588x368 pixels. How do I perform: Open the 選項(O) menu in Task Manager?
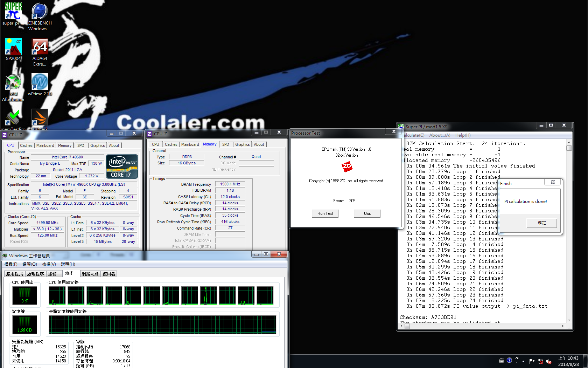pyautogui.click(x=30, y=264)
